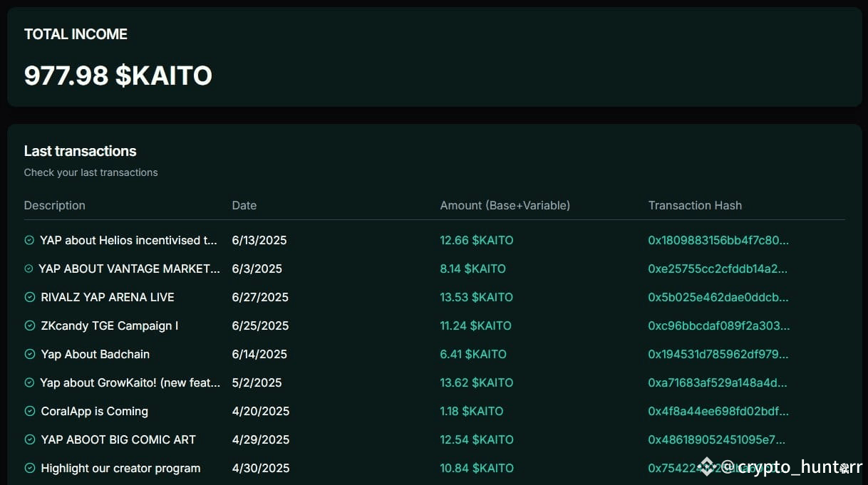868x485 pixels.
Task: Open transaction hash 0xe25755cc2cfddb14a2
Action: pyautogui.click(x=718, y=269)
